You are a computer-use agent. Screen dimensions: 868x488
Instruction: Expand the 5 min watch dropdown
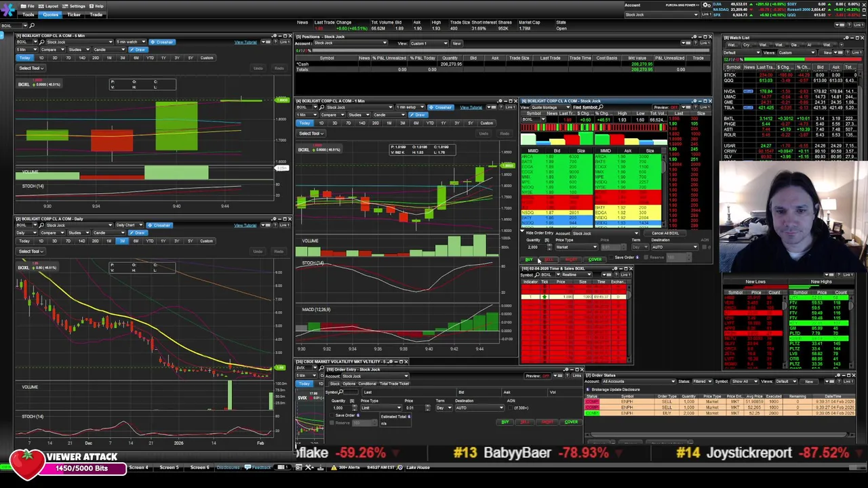(130, 42)
